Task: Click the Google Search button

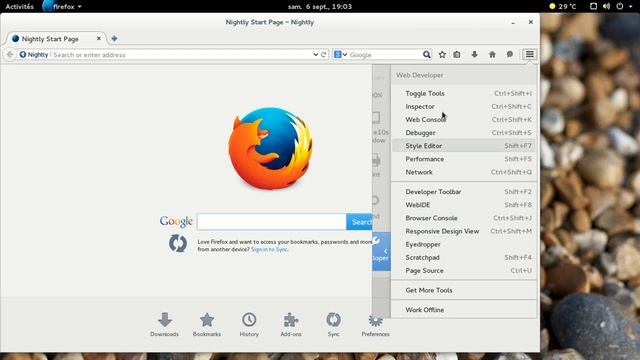Action: [360, 222]
